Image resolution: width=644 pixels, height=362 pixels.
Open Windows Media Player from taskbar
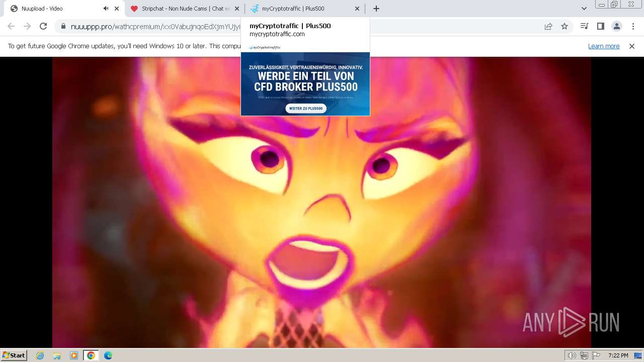coord(74,355)
